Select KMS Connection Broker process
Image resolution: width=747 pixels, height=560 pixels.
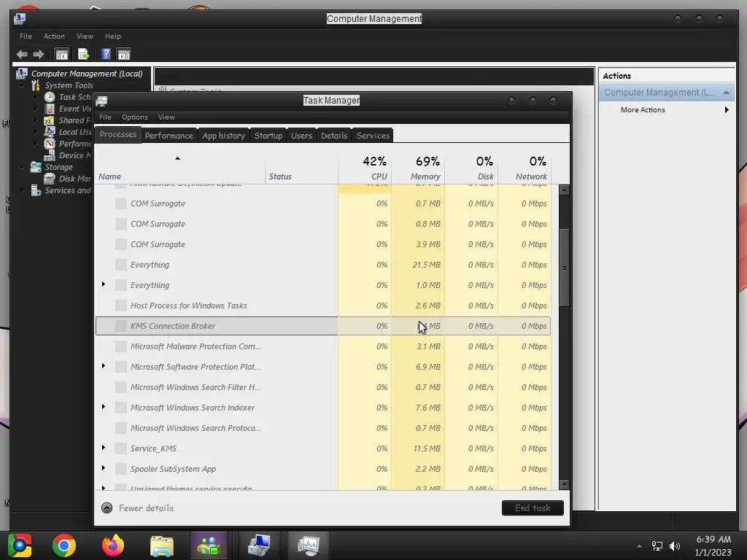pos(323,326)
